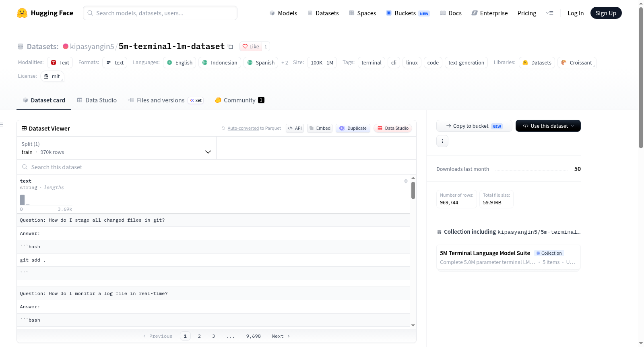Screen dimensions: 644x347
Task: Go to page 2 of the viewer
Action: tap(199, 336)
